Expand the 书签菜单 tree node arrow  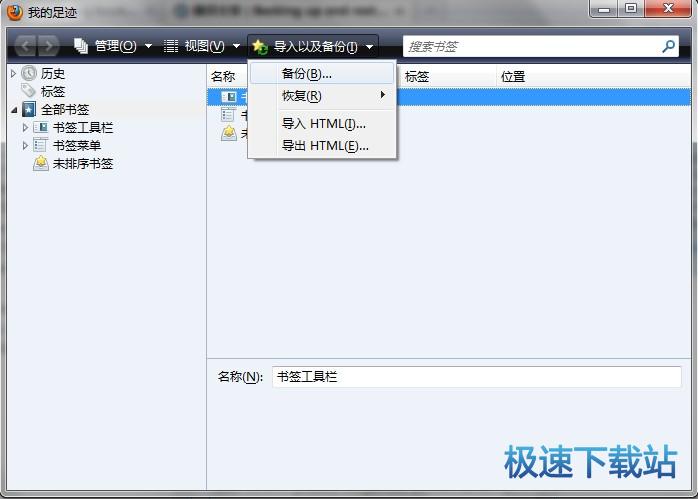(x=25, y=146)
